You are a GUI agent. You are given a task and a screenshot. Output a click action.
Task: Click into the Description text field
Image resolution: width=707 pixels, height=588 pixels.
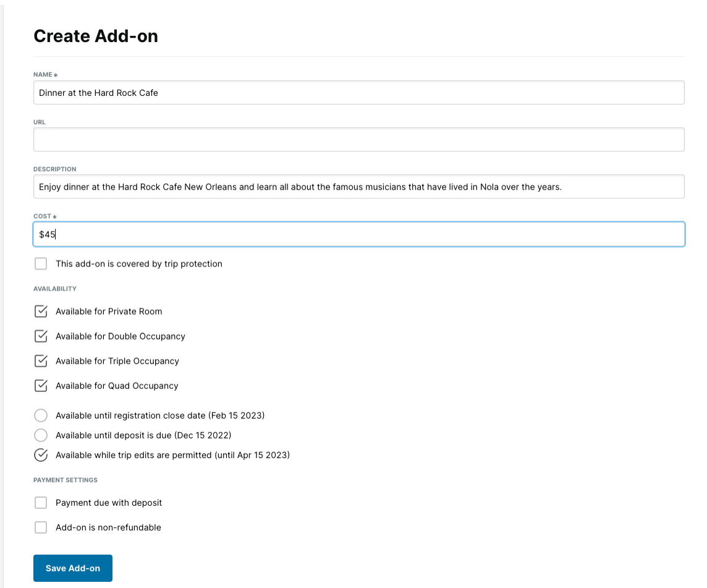[247, 186]
